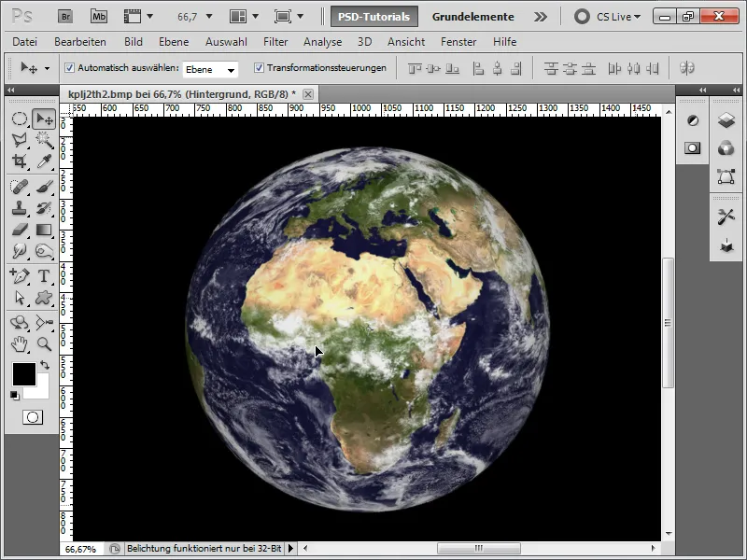Select the Clone Stamp tool
This screenshot has width=747, height=560.
[x=20, y=208]
